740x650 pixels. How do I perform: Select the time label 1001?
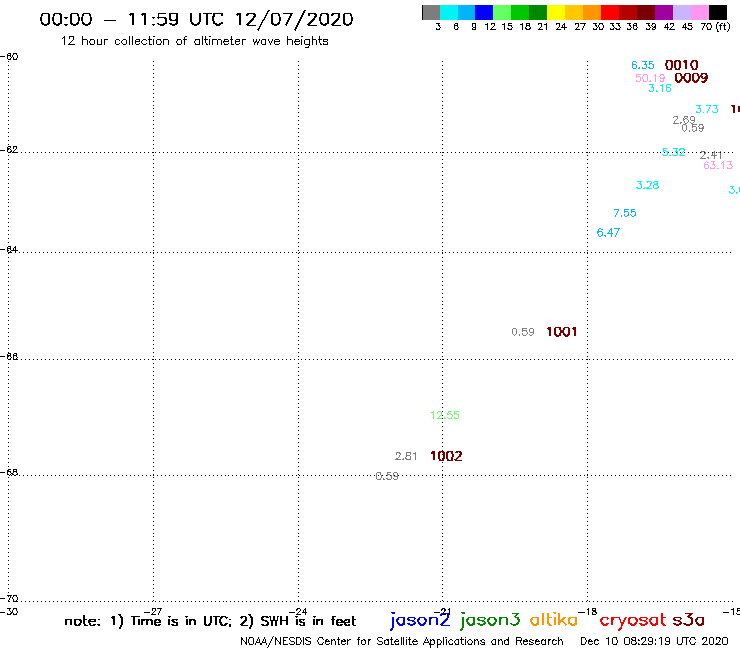[x=562, y=332]
